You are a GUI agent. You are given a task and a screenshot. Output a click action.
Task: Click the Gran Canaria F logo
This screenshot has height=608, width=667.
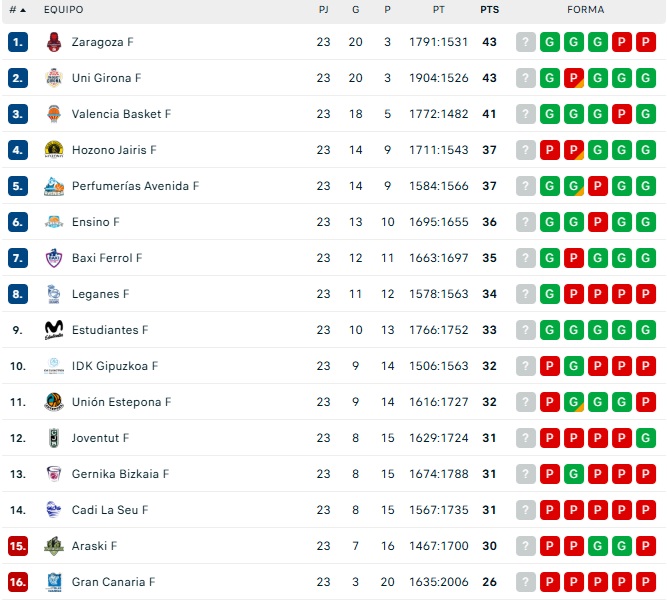[x=54, y=582]
